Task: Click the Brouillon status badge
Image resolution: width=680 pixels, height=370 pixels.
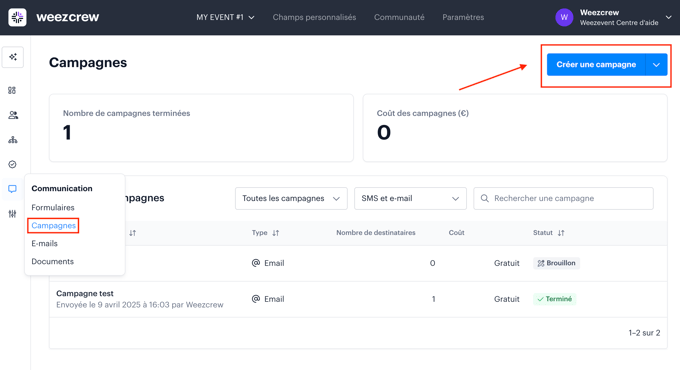Action: (x=556, y=263)
